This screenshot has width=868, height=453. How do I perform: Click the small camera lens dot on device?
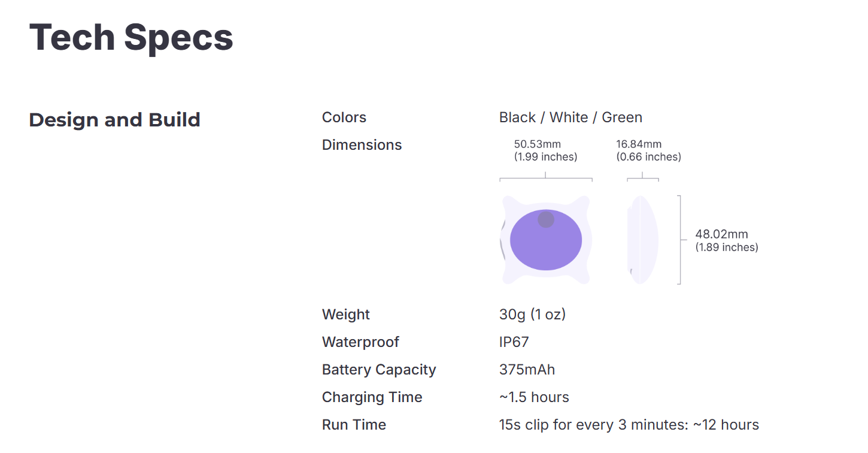(x=545, y=220)
